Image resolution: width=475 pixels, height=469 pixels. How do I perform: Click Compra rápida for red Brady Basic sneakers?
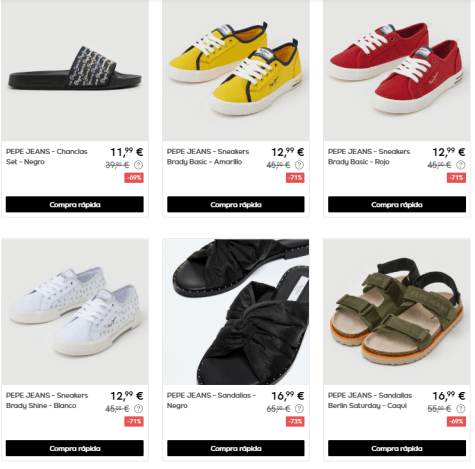397,204
